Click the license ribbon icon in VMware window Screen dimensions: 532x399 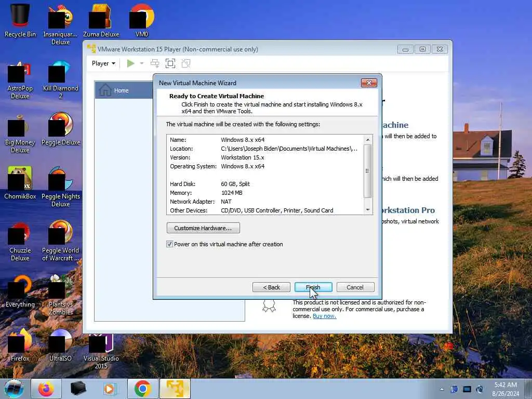click(269, 305)
